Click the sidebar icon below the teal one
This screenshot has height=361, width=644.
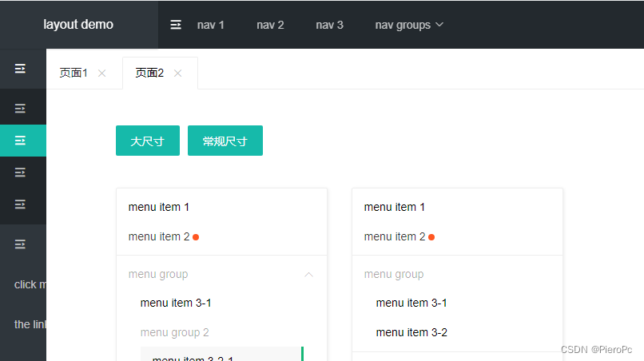point(20,172)
